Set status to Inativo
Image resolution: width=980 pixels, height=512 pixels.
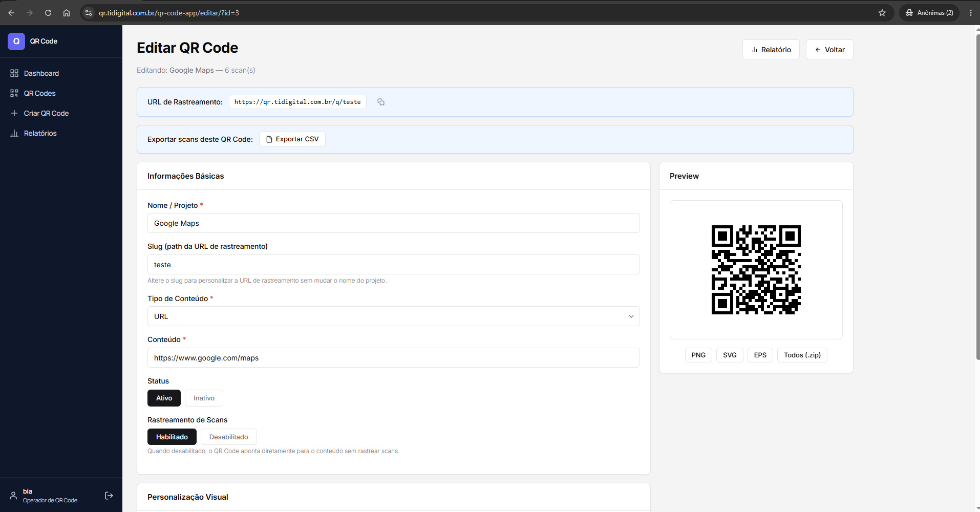click(204, 398)
